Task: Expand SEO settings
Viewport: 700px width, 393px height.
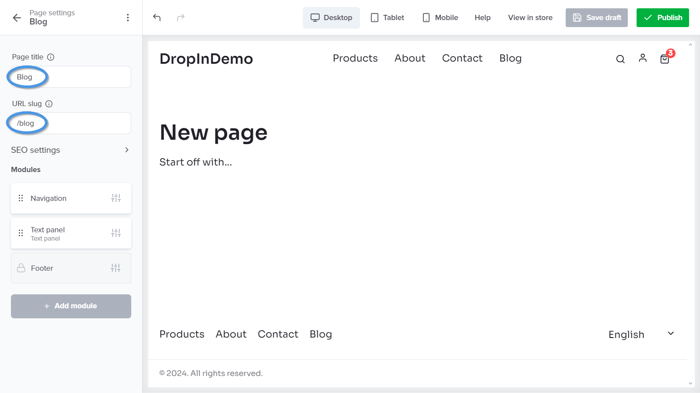Action: (71, 150)
